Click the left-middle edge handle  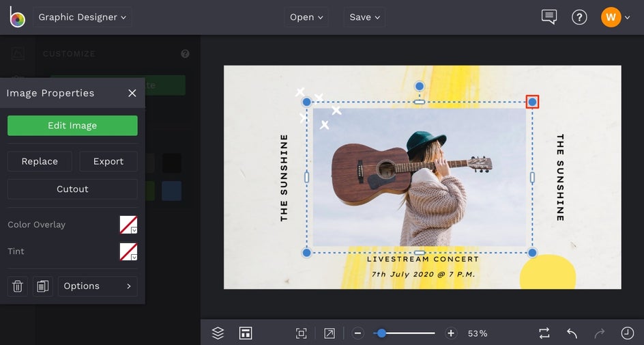pos(307,177)
